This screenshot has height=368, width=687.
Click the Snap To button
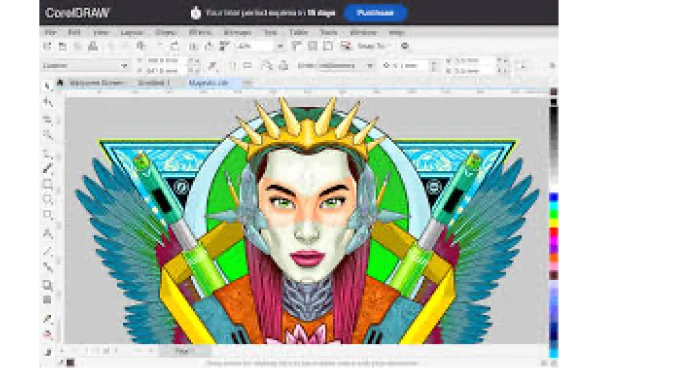(x=371, y=46)
